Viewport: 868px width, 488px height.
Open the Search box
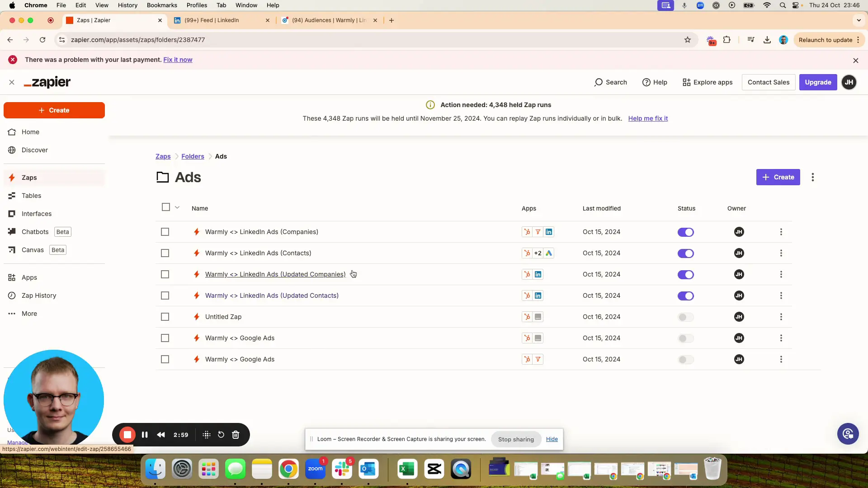pos(610,82)
